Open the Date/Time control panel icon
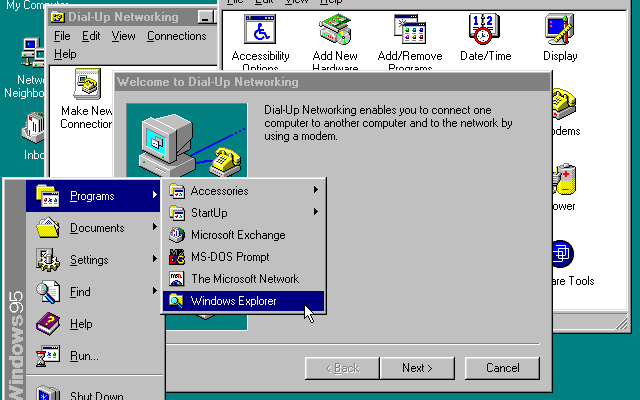Image resolution: width=640 pixels, height=400 pixels. (485, 32)
